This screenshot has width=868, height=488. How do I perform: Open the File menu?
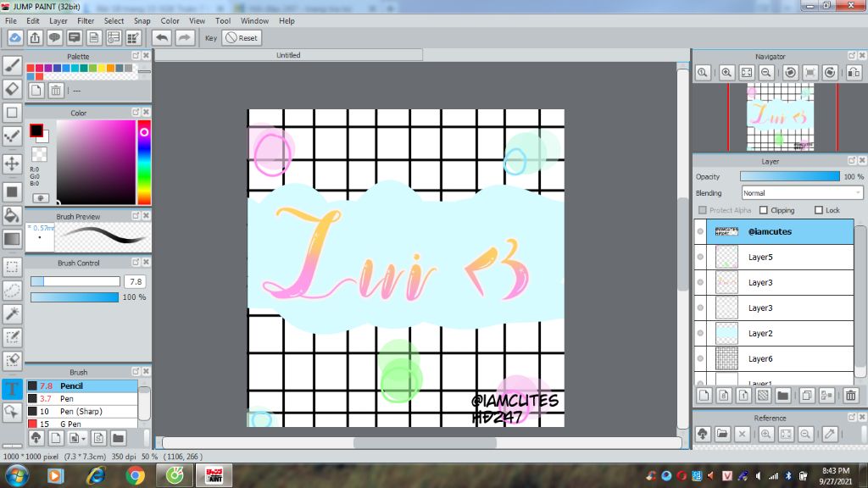click(10, 21)
